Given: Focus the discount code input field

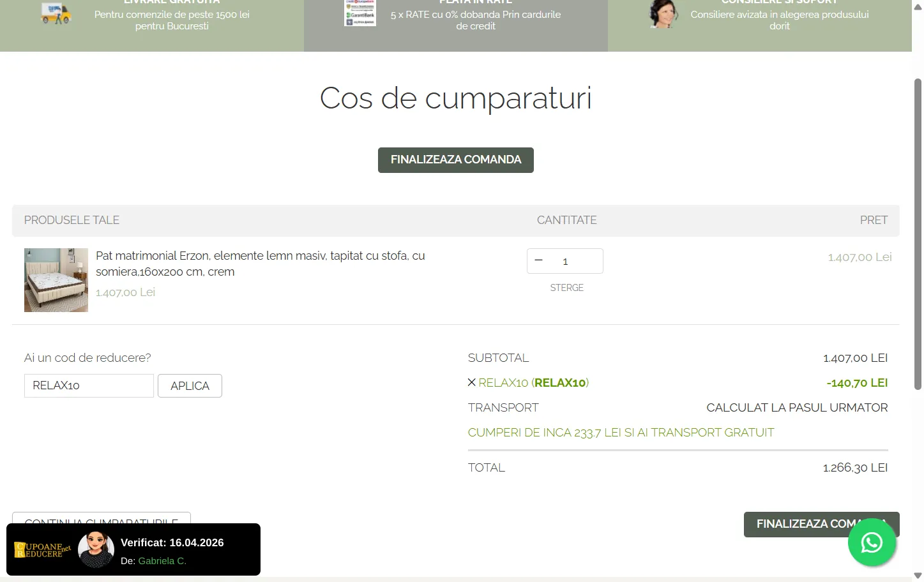Looking at the screenshot, I should click(89, 386).
